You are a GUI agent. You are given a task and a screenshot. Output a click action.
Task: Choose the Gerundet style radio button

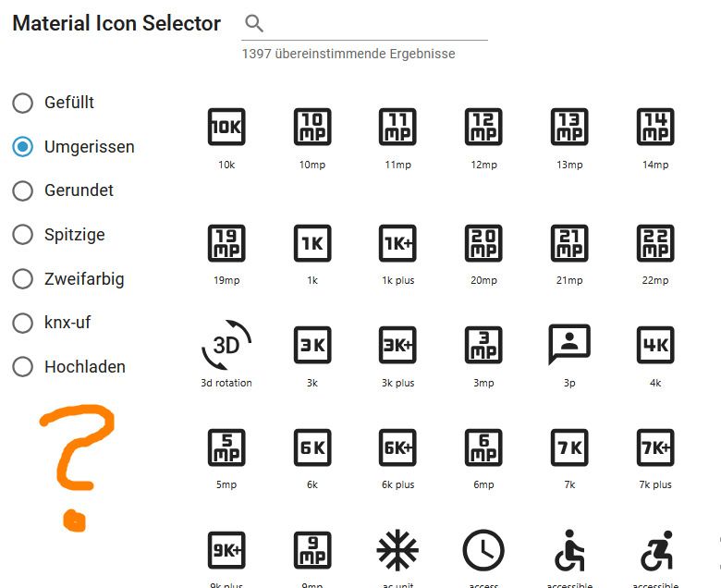point(22,190)
